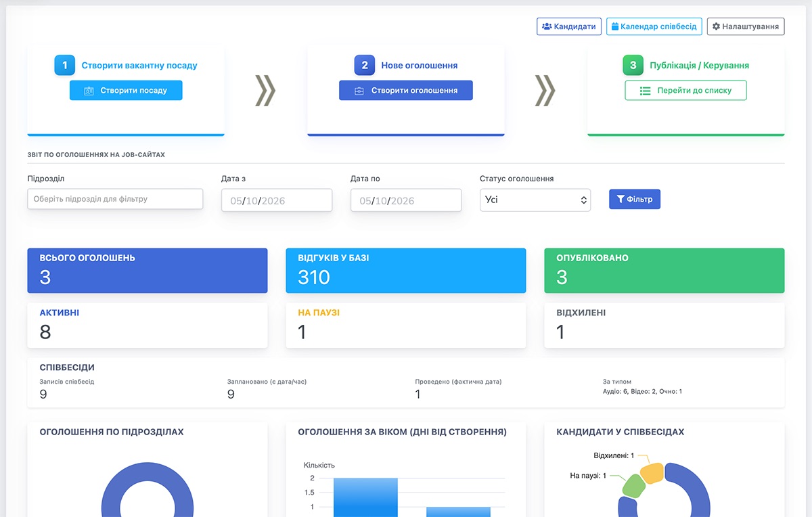Screen dimensions: 812x517
Task: Click the yellow Відхилені donut segment
Action: click(x=651, y=473)
